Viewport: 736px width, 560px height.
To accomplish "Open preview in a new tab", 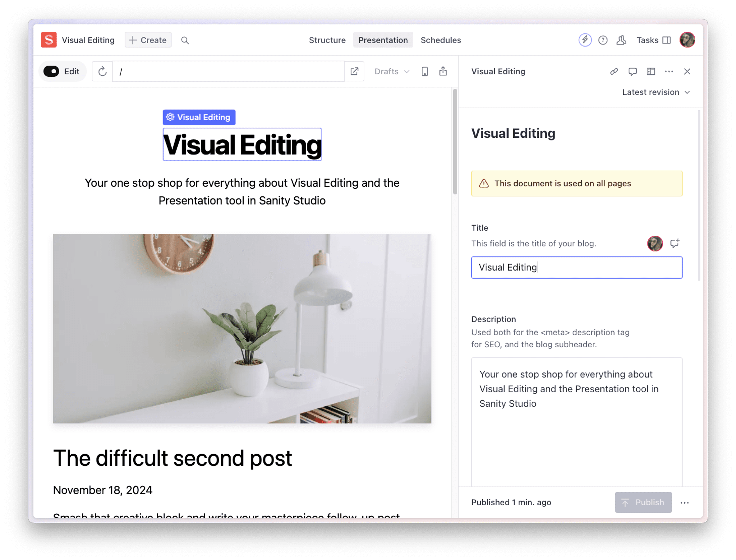I will tap(354, 71).
